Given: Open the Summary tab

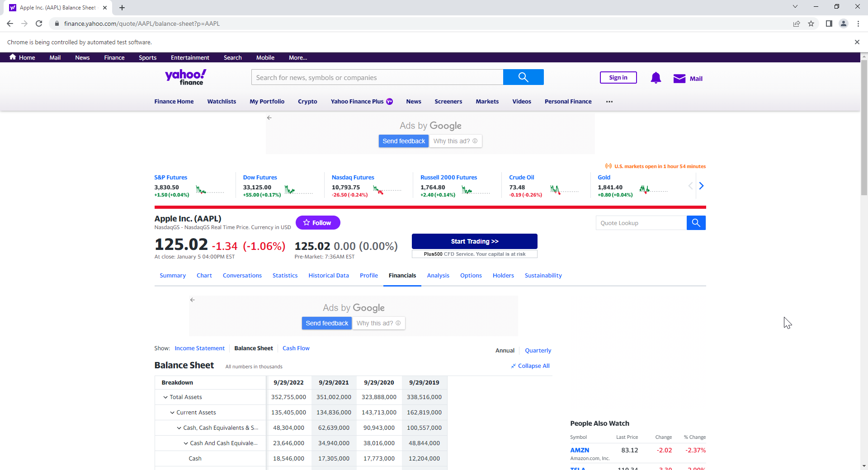Looking at the screenshot, I should point(173,275).
